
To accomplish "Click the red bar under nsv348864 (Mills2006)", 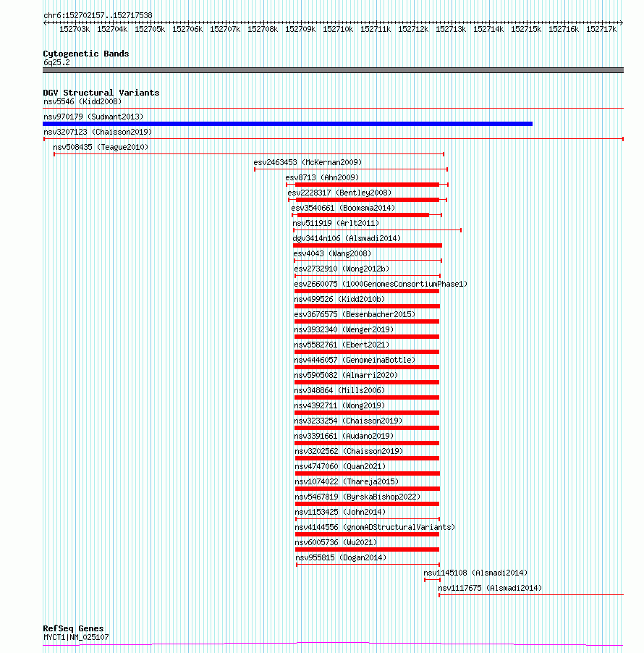I will 367,397.
